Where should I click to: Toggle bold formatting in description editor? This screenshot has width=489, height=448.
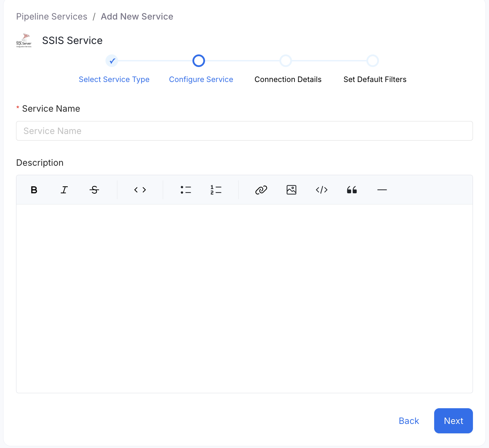pyautogui.click(x=34, y=190)
